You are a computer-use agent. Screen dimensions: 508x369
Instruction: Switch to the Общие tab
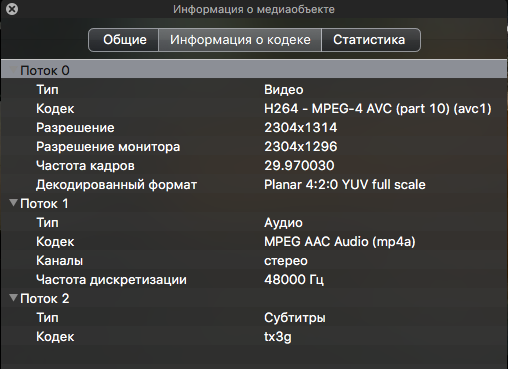[x=124, y=40]
